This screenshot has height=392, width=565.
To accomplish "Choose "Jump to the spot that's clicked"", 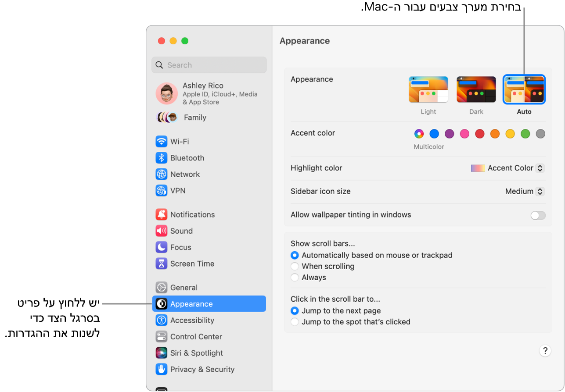I will point(295,321).
